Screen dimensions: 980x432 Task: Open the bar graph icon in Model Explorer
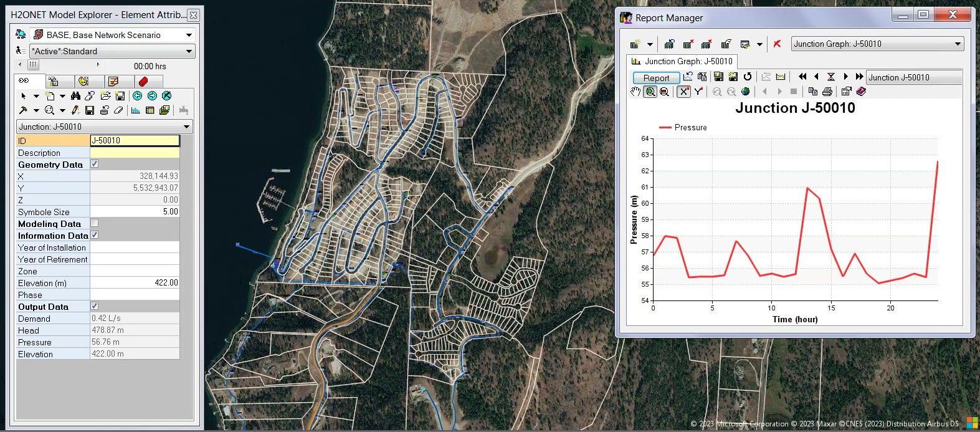(x=135, y=110)
